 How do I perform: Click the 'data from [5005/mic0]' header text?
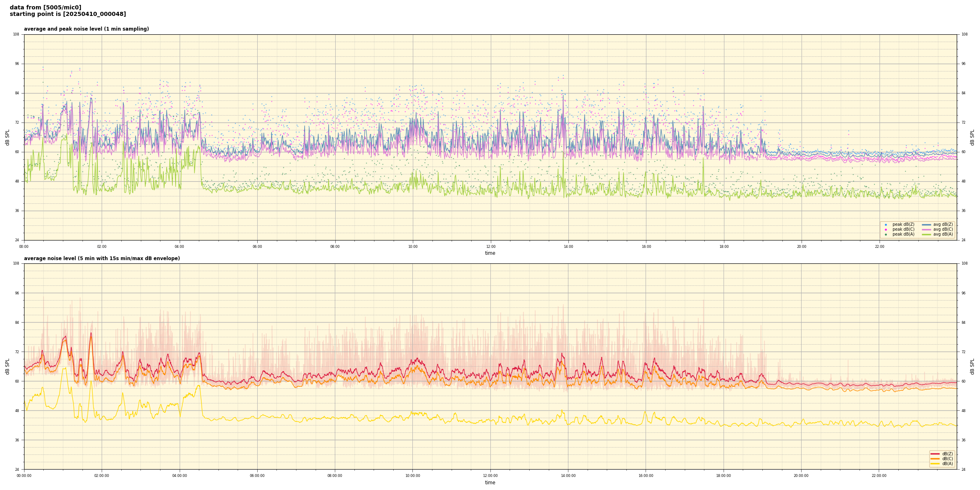(45, 7)
